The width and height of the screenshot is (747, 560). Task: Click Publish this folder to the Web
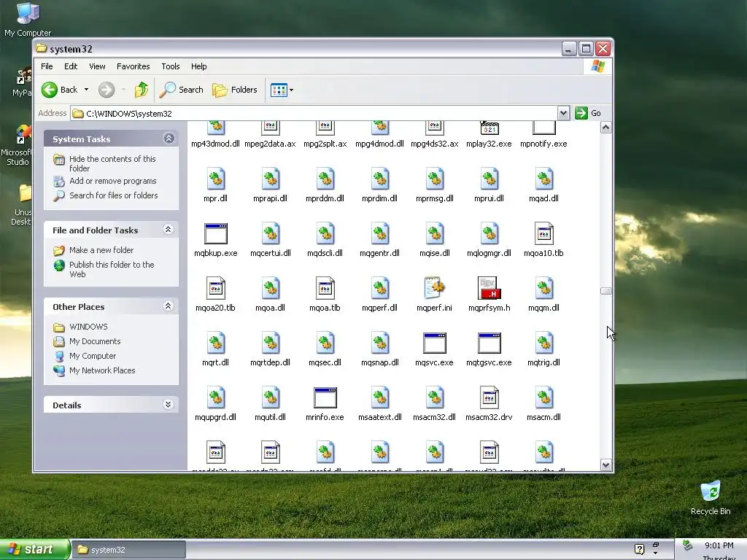coord(112,269)
